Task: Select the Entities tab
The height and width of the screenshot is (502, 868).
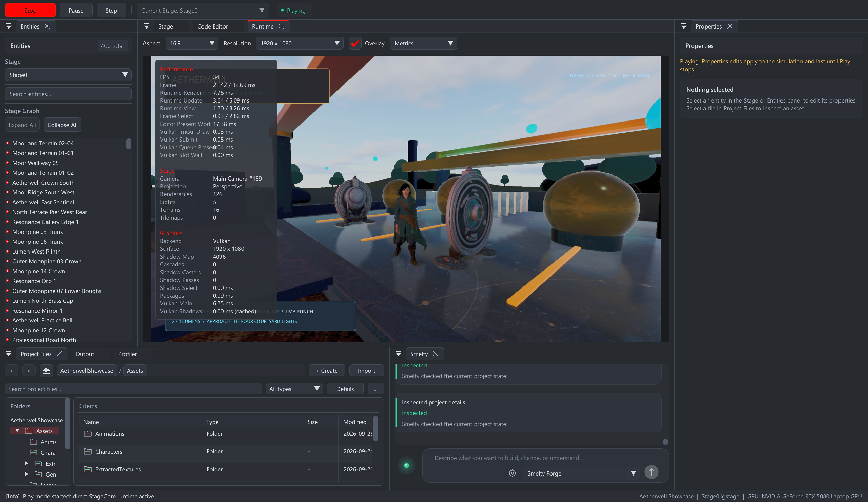Action: 30,26
